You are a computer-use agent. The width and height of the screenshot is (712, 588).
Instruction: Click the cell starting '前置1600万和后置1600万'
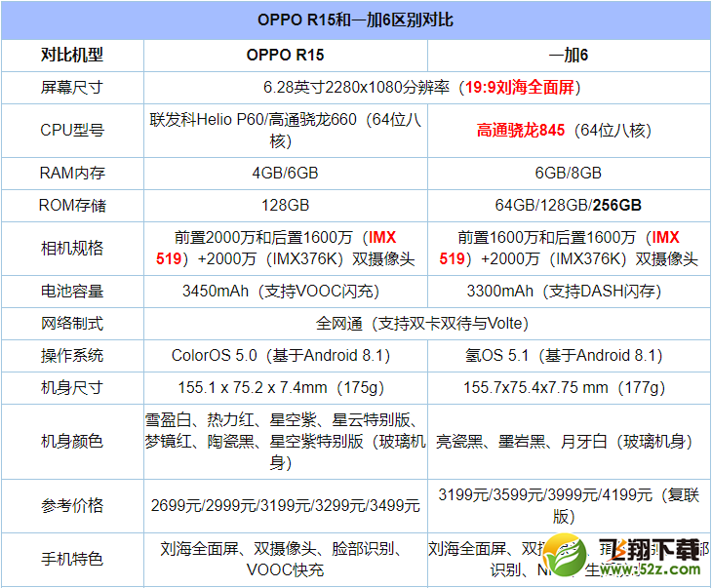[x=569, y=249]
